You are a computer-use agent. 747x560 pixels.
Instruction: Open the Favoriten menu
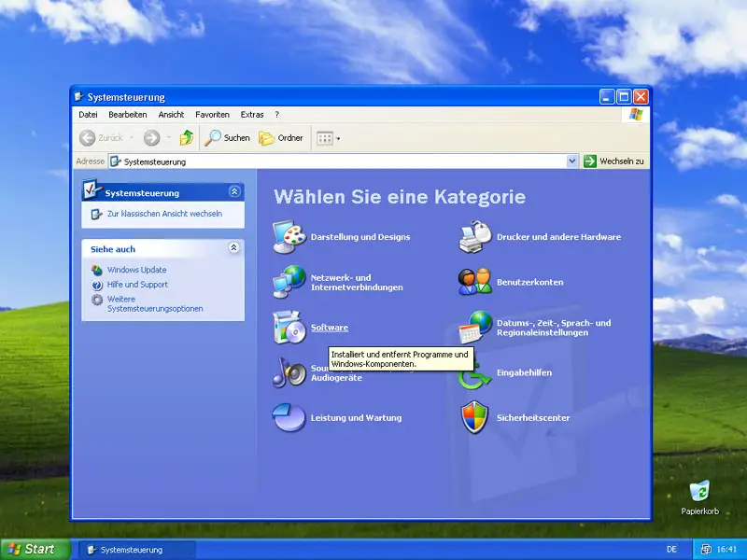coord(213,115)
